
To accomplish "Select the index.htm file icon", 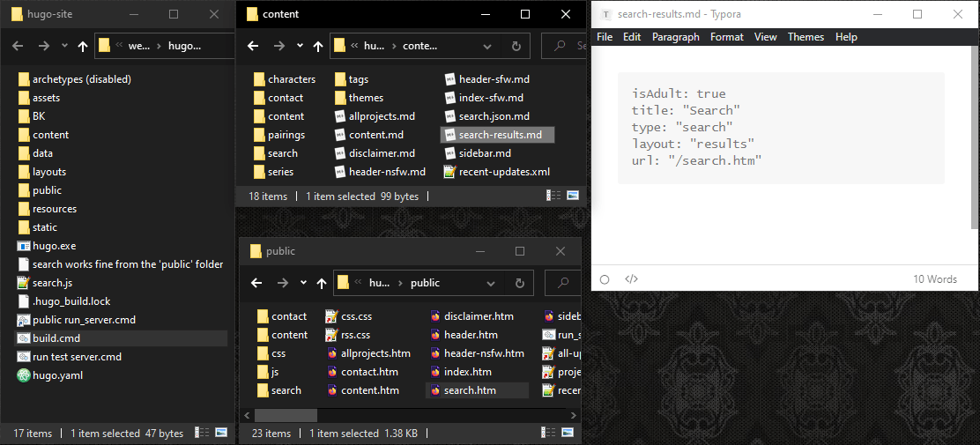I will (436, 372).
